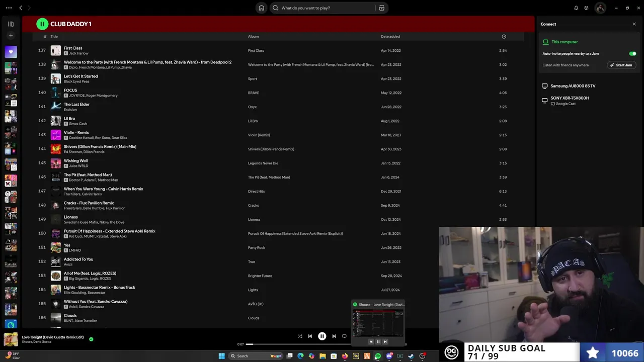Open Love Tonight title in now playing bar
Viewport: 644px width, 362px height.
tap(53, 337)
